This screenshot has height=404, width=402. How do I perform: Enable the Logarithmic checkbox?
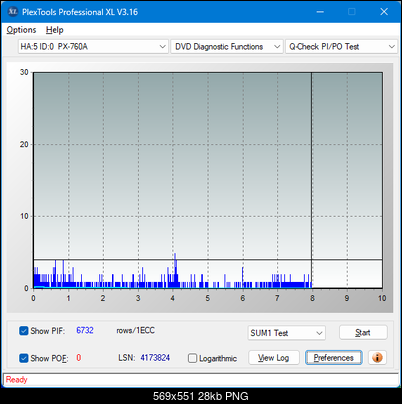coord(192,358)
